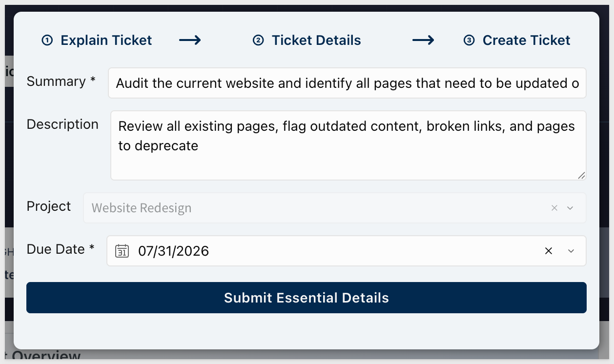Image resolution: width=614 pixels, height=364 pixels.
Task: Click into the Description text area
Action: pyautogui.click(x=348, y=145)
